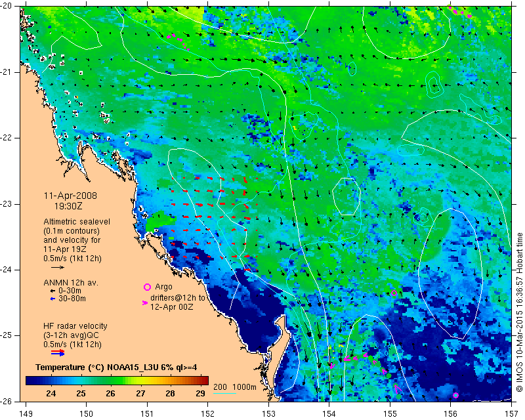Image resolution: width=525 pixels, height=420 pixels.
Task: Click longitude axis label 153
Action: click(268, 413)
